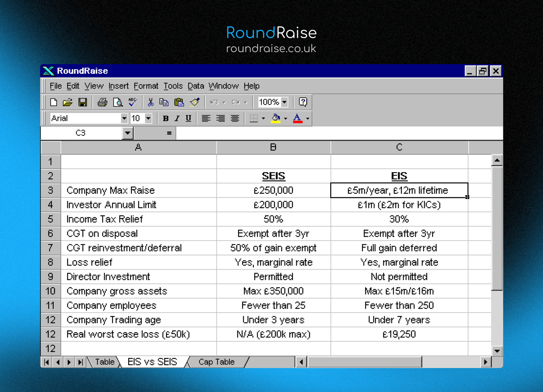Run the spelling check icon
Image resolution: width=543 pixels, height=392 pixels.
(x=133, y=102)
